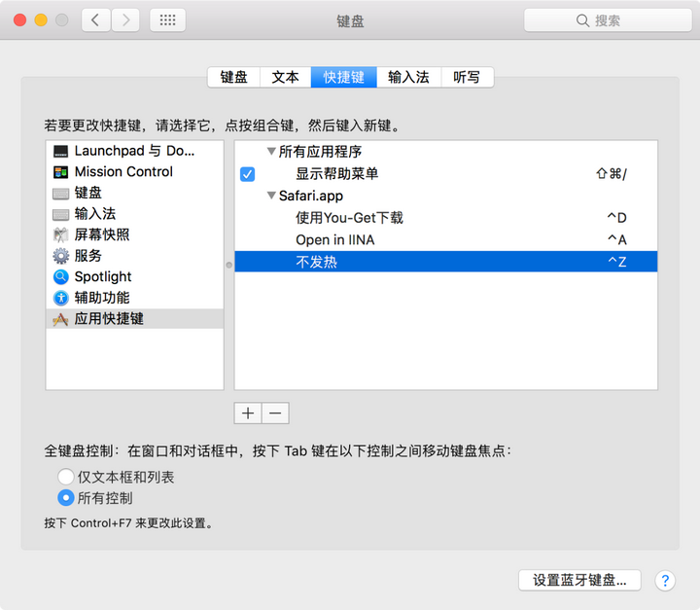Open the 听写 tab

pyautogui.click(x=467, y=77)
